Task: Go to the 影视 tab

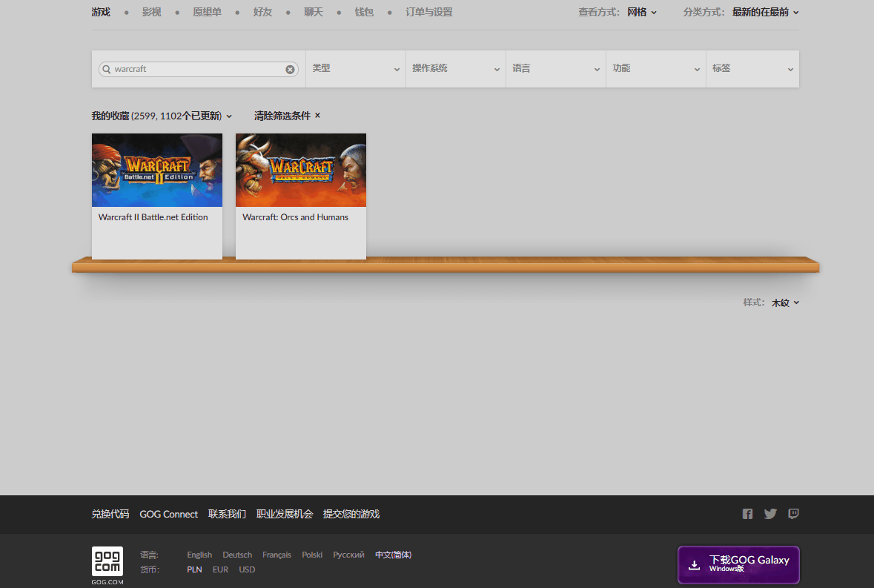Action: pos(152,13)
